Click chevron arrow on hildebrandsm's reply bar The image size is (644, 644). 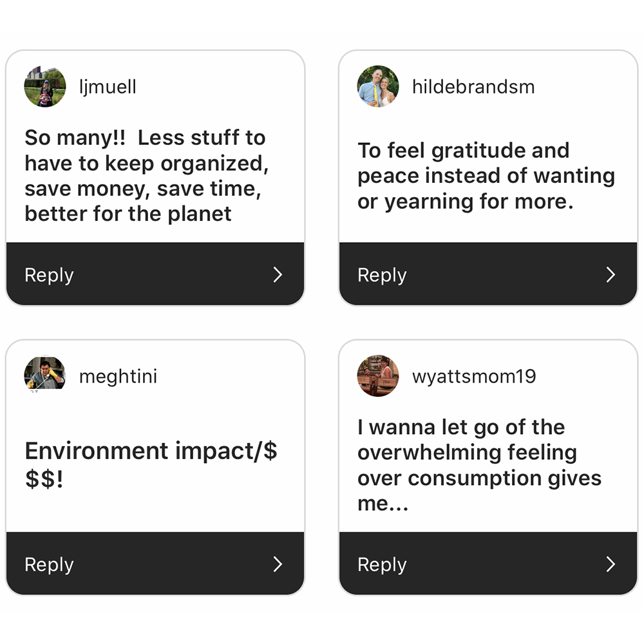[x=611, y=275]
